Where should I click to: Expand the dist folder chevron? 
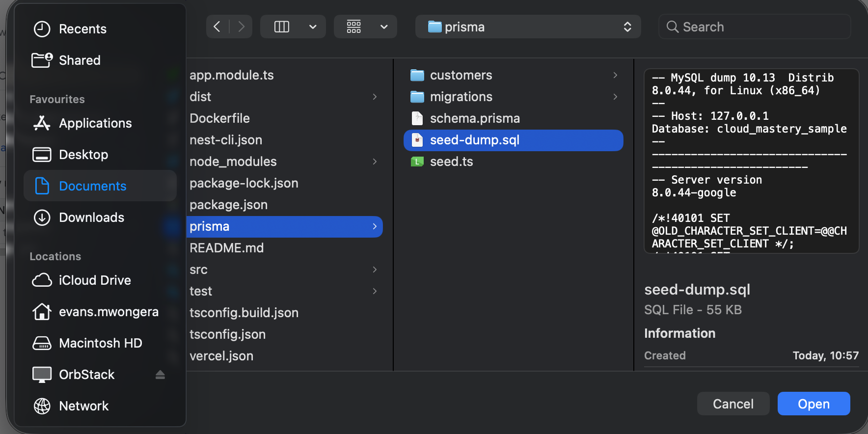click(x=375, y=97)
